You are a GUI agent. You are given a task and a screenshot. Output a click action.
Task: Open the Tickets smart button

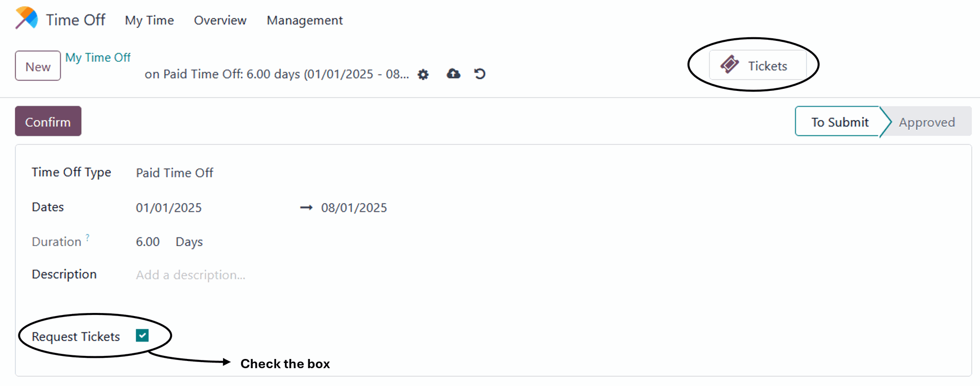coord(757,65)
